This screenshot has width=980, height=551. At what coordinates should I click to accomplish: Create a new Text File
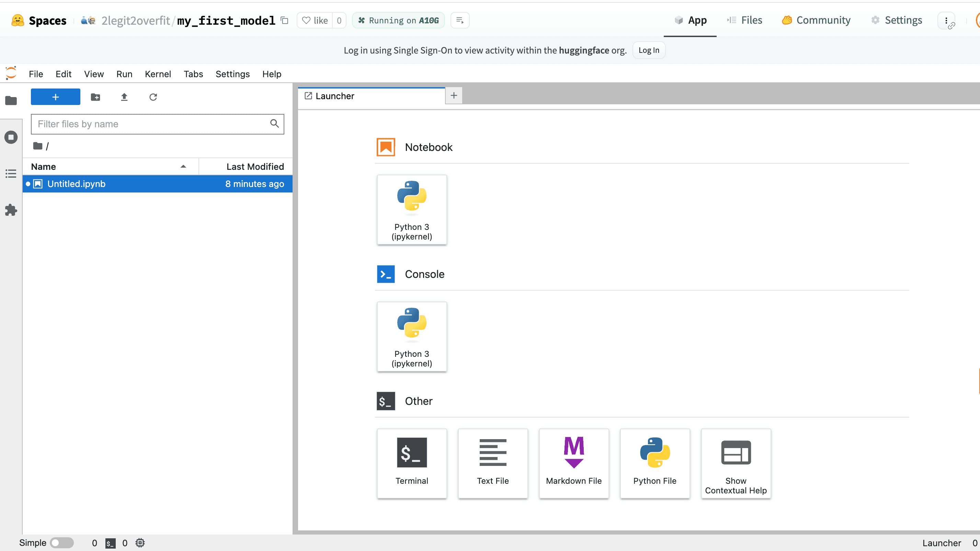[x=493, y=464]
